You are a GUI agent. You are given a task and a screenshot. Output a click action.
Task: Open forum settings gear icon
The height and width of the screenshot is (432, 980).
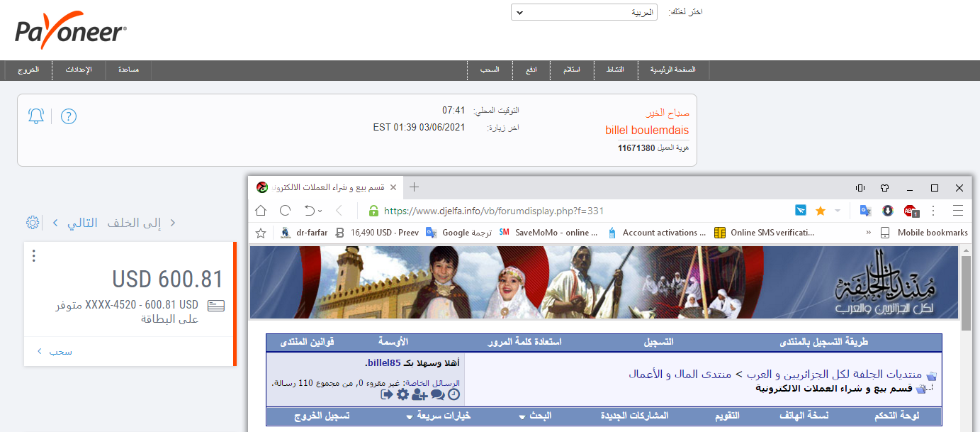click(x=402, y=394)
